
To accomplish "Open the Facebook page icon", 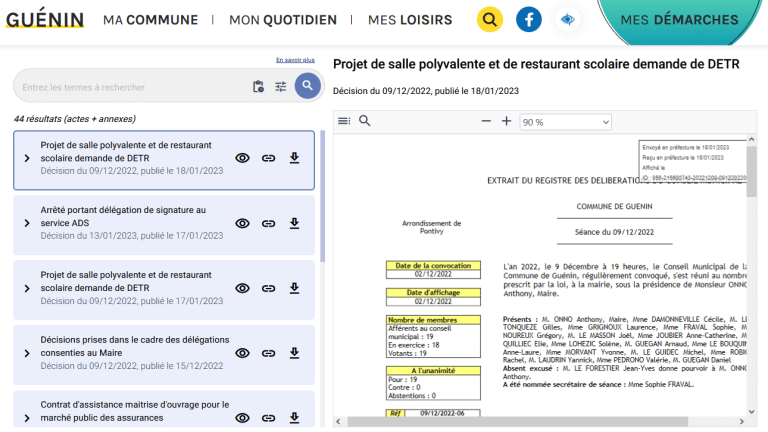I will 529,20.
